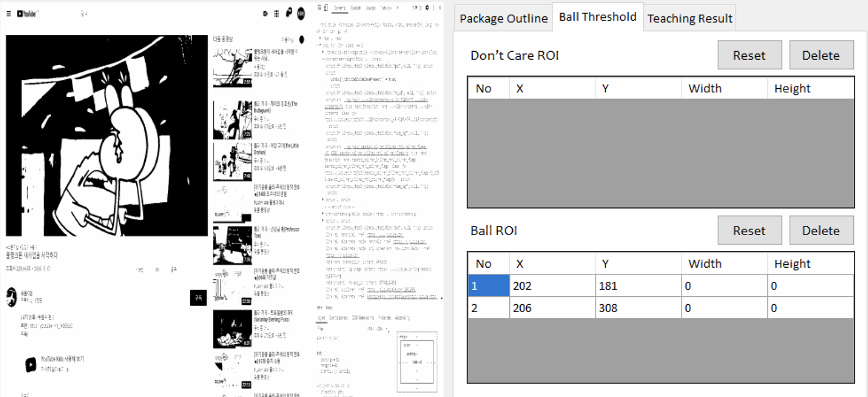Click the main binarized video player frame
868x397 pixels.
point(106,136)
